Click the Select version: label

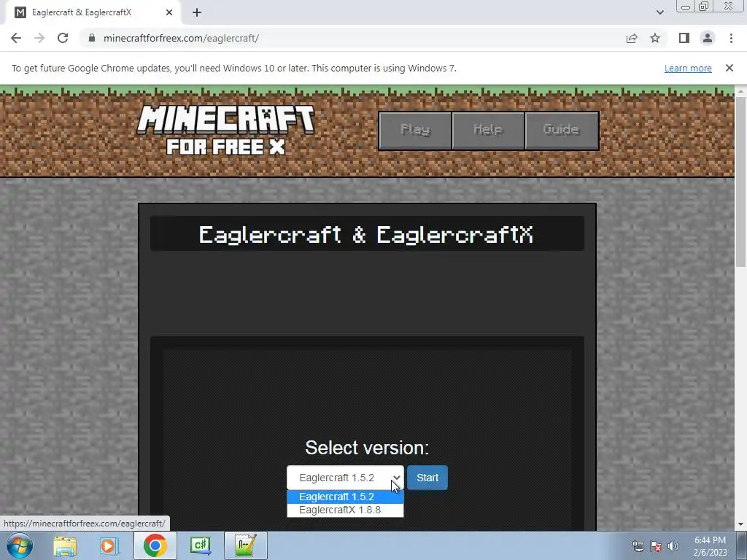click(x=367, y=448)
